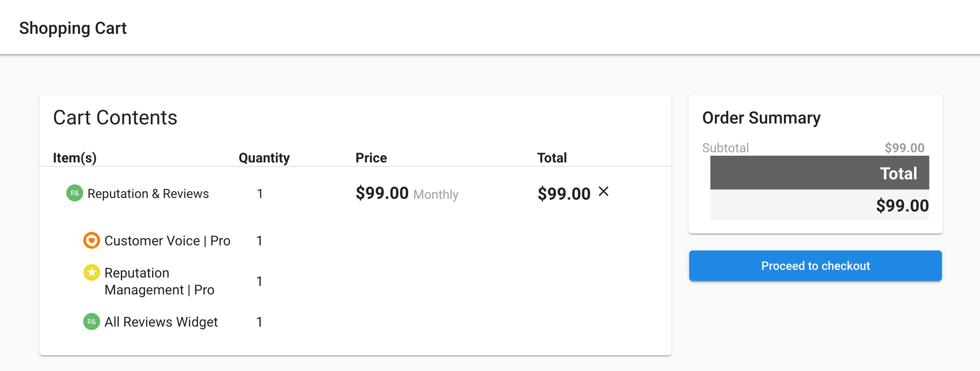Click the $99.00 Monthly price
The image size is (980, 371).
407,193
